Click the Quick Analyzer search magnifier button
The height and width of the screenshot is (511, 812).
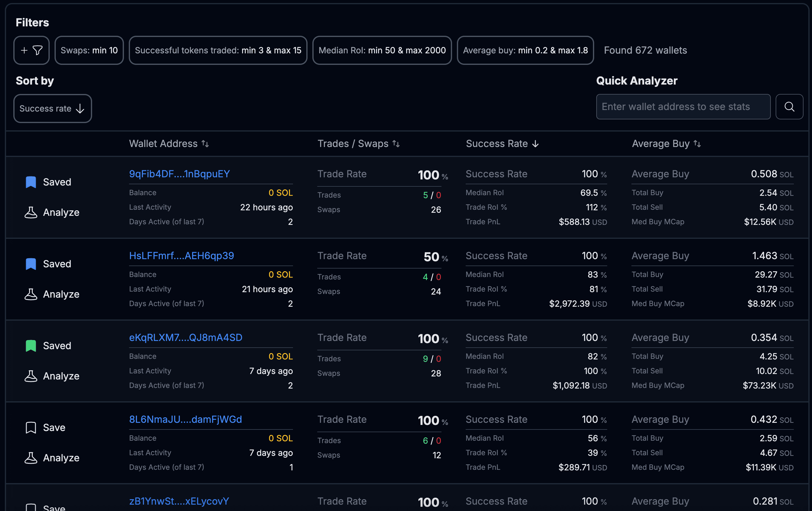(789, 107)
